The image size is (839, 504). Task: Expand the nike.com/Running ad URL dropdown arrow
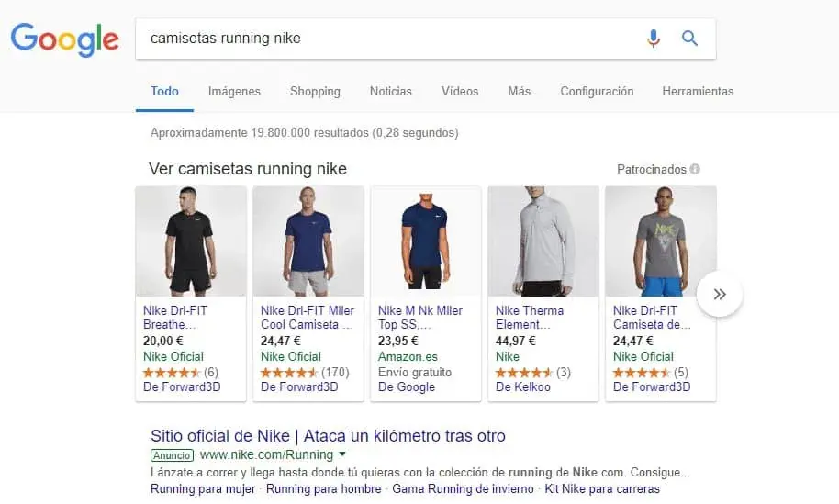point(342,454)
